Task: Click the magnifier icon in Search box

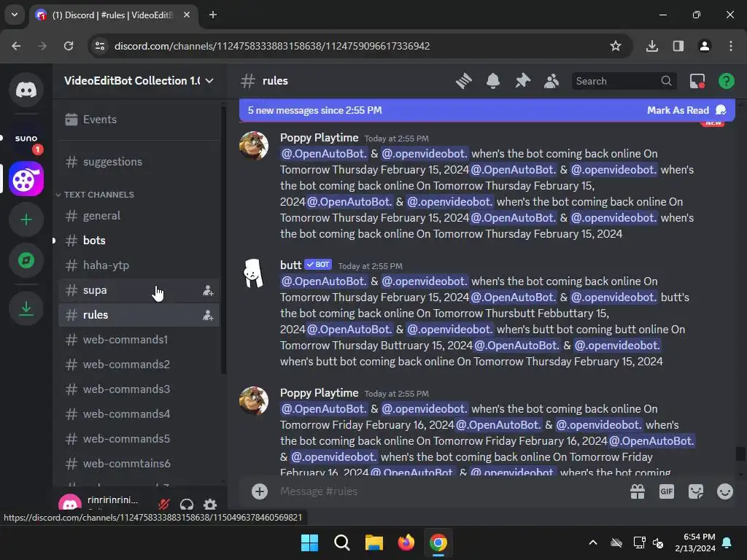Action: (666, 81)
